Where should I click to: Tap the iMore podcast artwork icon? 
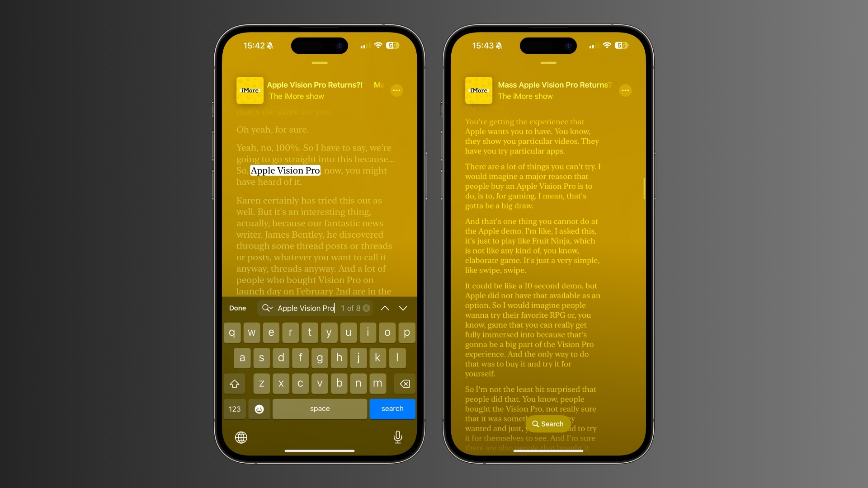(x=250, y=90)
